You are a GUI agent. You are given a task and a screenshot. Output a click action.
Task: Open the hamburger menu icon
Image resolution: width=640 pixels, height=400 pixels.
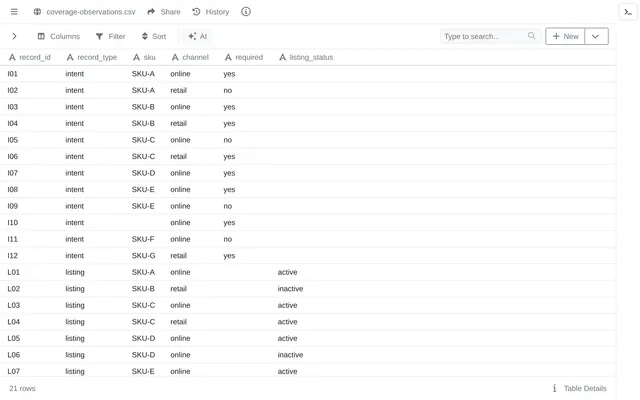pyautogui.click(x=14, y=12)
